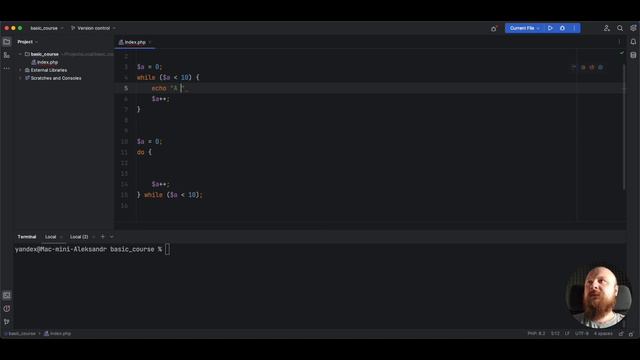
Task: Open editor tab options menu
Action: coord(619,42)
